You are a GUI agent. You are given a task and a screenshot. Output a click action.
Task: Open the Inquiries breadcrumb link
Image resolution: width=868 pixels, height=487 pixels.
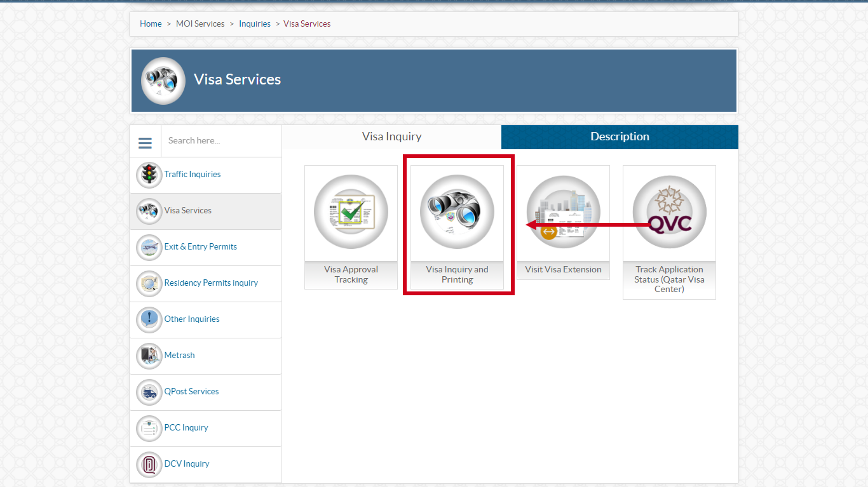point(255,24)
